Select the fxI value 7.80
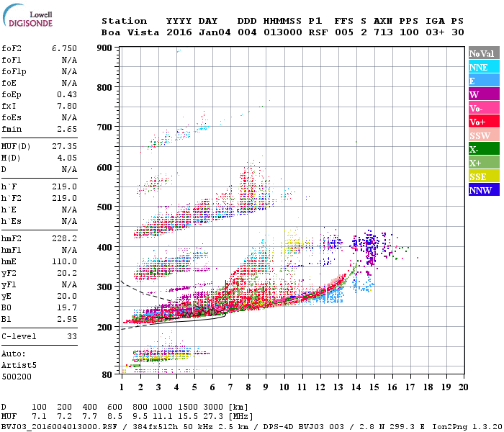The image size is (504, 432). tap(67, 106)
